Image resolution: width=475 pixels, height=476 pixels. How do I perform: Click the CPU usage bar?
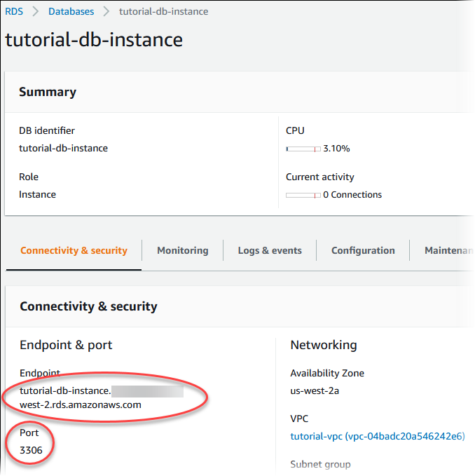(303, 149)
